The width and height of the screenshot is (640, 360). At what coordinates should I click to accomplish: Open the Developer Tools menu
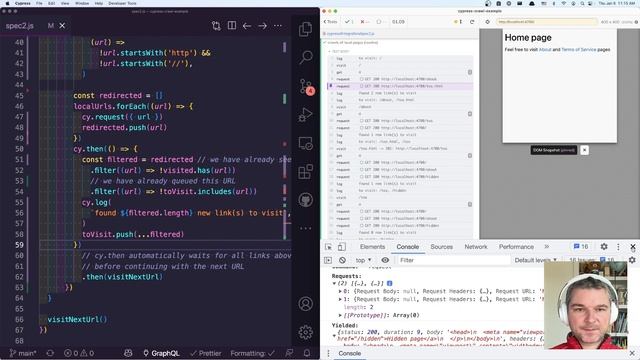coord(122,3)
